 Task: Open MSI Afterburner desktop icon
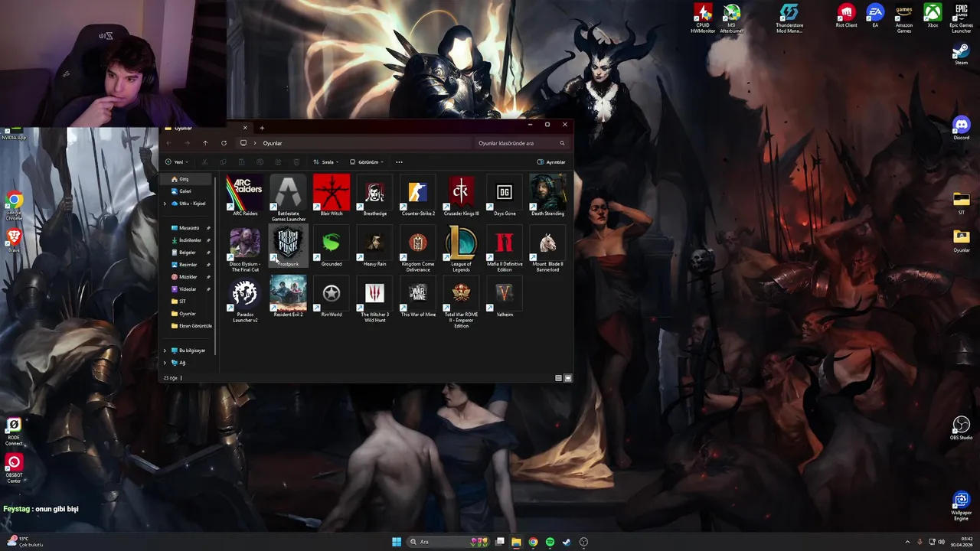pos(732,19)
